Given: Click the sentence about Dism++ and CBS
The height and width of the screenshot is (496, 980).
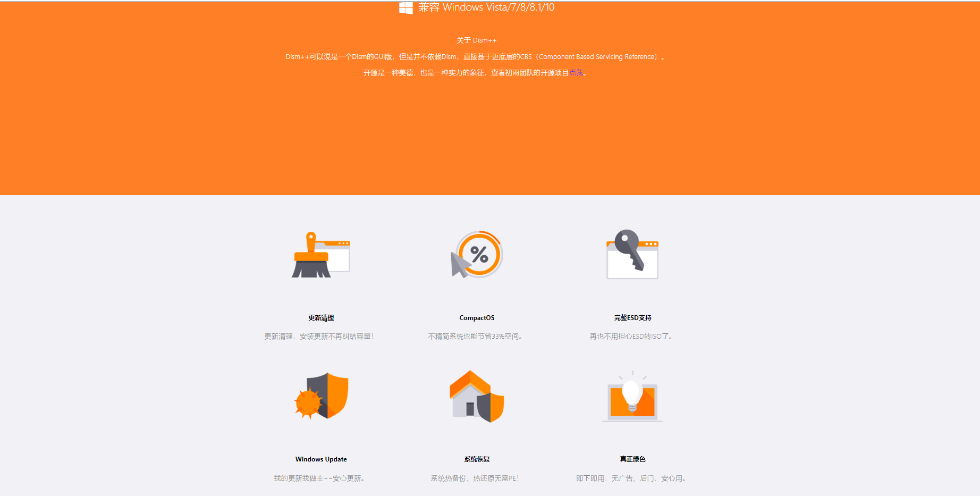Looking at the screenshot, I should [x=475, y=57].
